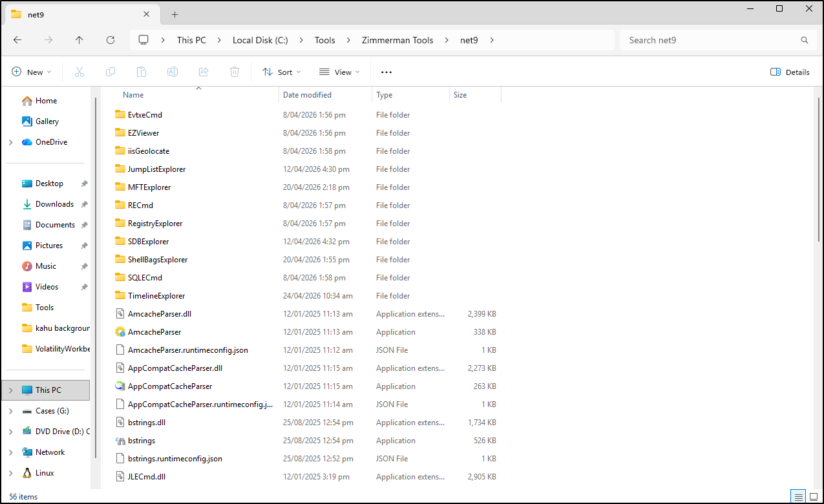Click the Rename icon in toolbar
Viewport: 824px width, 504px height.
(173, 72)
